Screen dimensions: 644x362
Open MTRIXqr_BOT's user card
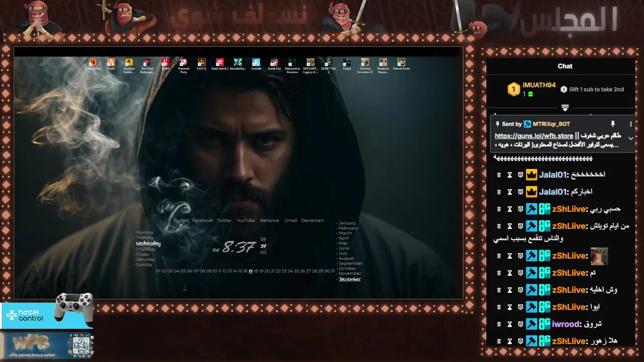click(551, 124)
